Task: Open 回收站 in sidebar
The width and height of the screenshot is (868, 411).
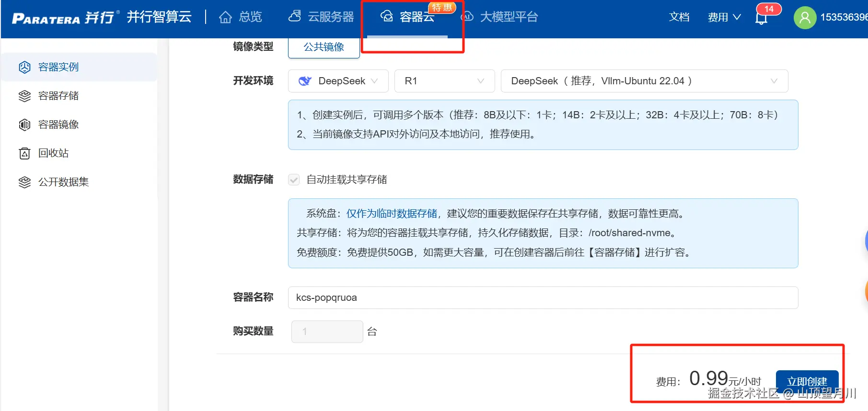Action: coord(79,153)
